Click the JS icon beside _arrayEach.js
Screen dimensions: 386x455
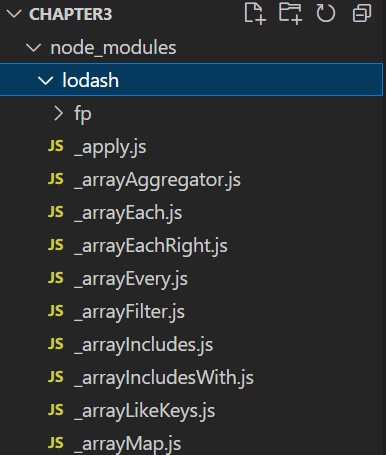click(x=56, y=212)
